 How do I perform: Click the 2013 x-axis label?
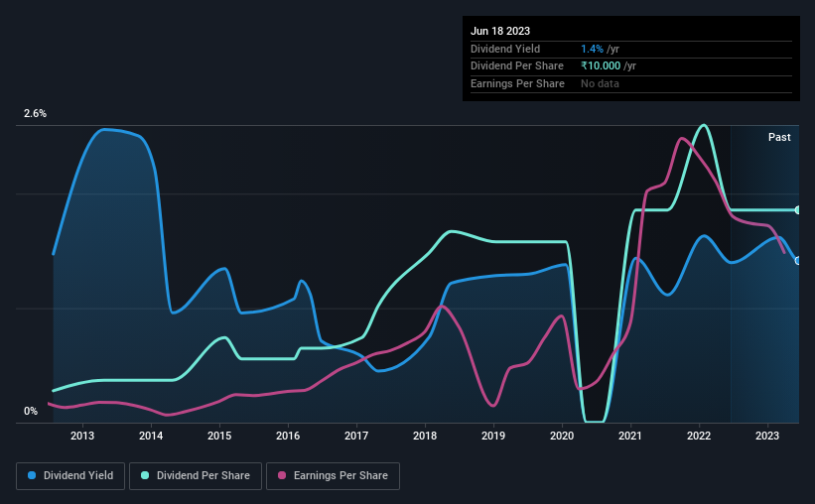[82, 436]
